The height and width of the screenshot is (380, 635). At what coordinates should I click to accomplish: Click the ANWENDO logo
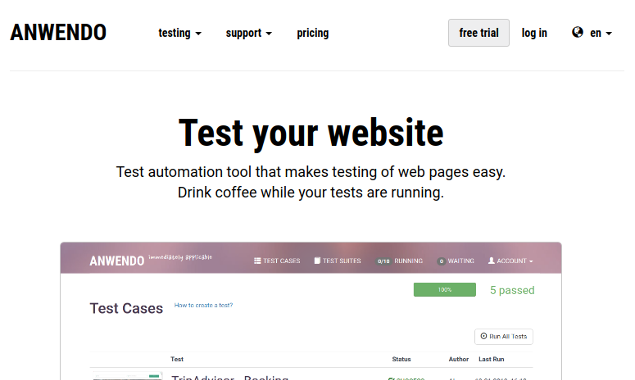pos(58,32)
